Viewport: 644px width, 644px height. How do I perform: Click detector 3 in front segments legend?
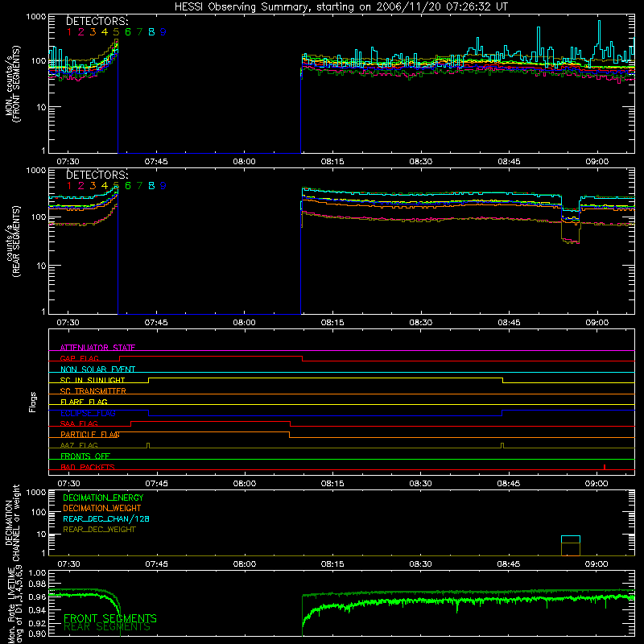tap(93, 32)
